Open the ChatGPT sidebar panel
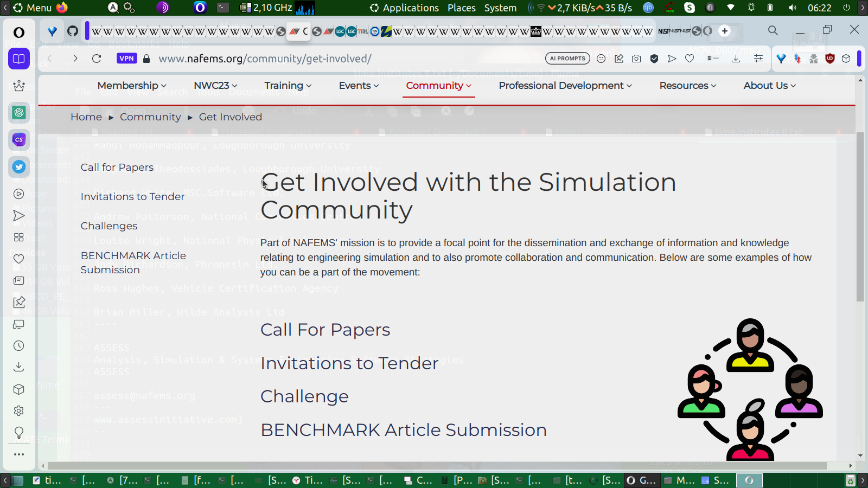 (19, 112)
